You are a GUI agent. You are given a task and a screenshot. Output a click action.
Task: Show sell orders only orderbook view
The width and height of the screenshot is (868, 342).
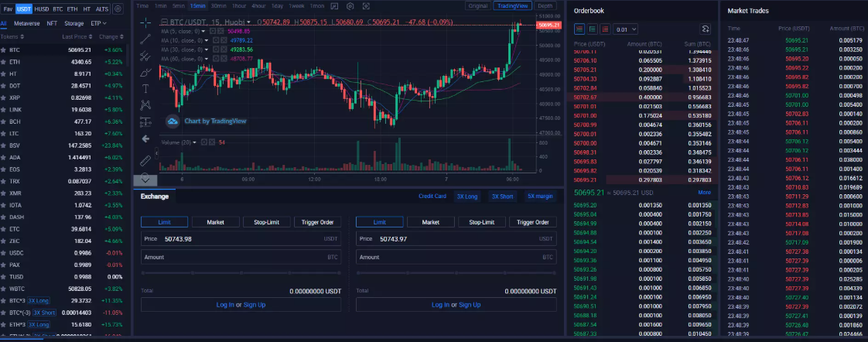(605, 29)
